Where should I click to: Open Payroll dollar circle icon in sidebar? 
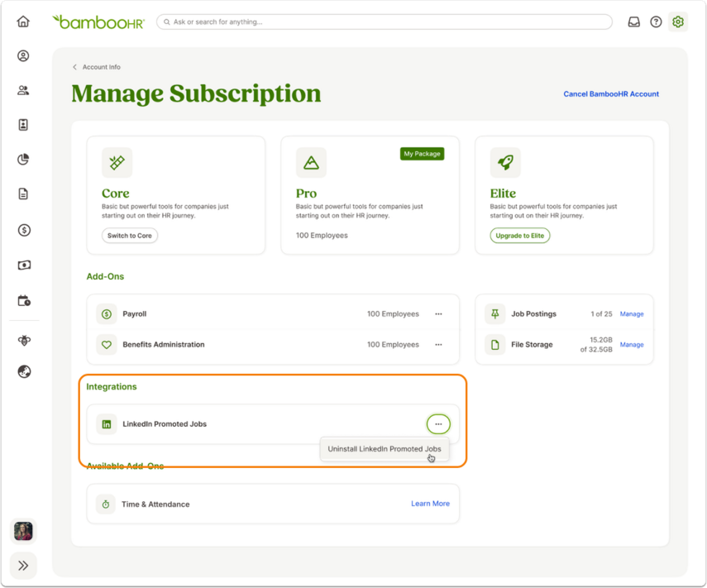24,231
